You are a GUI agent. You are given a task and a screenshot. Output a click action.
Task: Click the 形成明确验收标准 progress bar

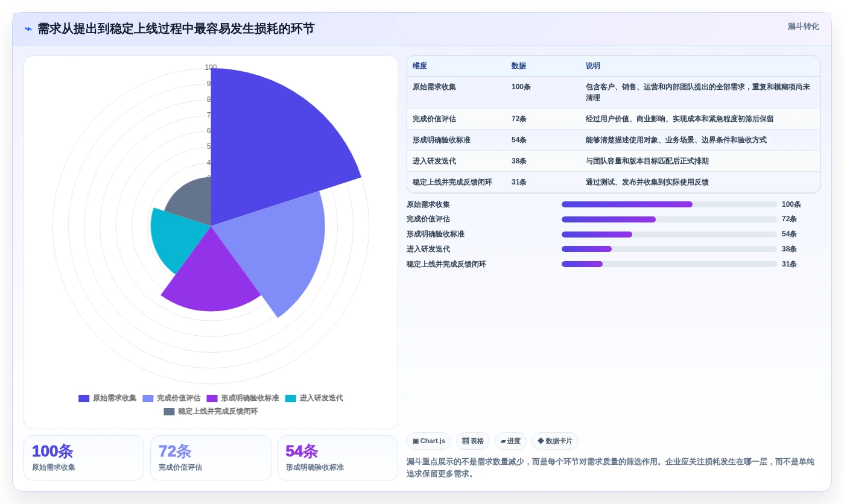(x=669, y=235)
